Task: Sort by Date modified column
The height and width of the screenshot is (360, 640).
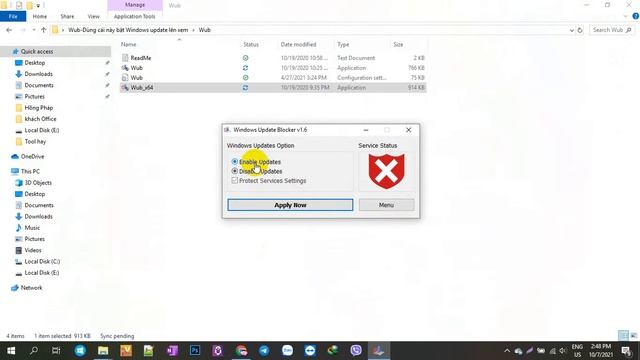Action: click(298, 44)
